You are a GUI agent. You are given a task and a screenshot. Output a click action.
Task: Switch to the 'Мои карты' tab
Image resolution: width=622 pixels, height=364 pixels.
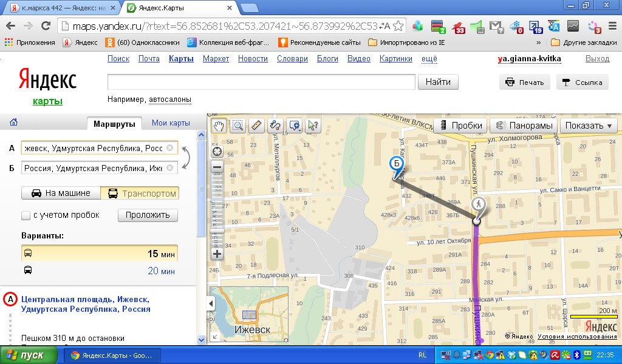(x=171, y=123)
